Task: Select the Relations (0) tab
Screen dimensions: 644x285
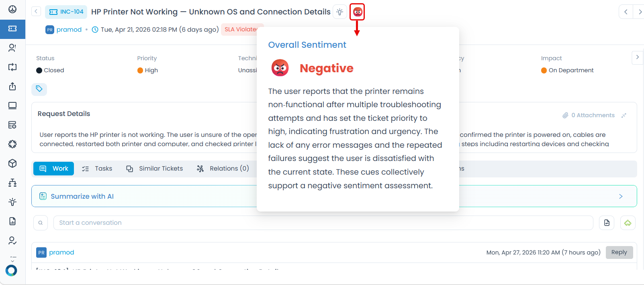Action: click(x=223, y=169)
